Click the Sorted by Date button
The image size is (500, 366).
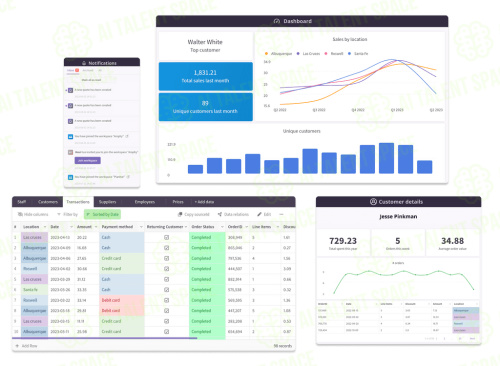(x=102, y=214)
